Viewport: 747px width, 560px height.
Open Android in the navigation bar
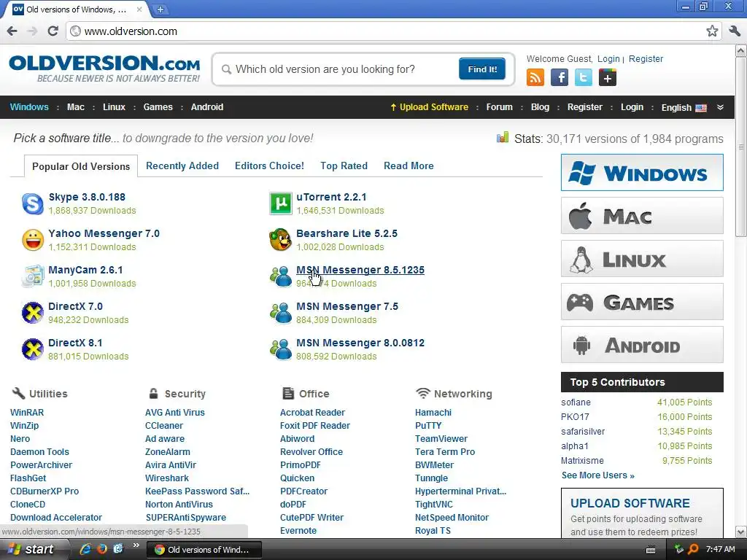[x=206, y=107]
